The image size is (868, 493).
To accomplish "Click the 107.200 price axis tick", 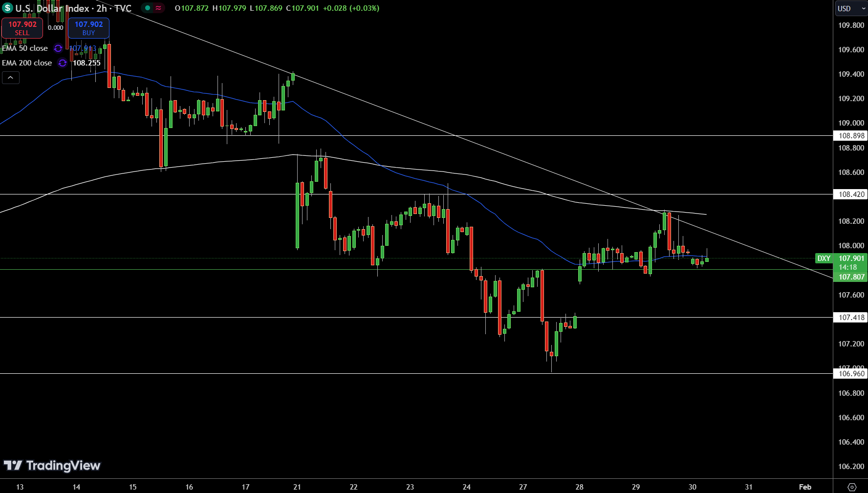I will 851,344.
